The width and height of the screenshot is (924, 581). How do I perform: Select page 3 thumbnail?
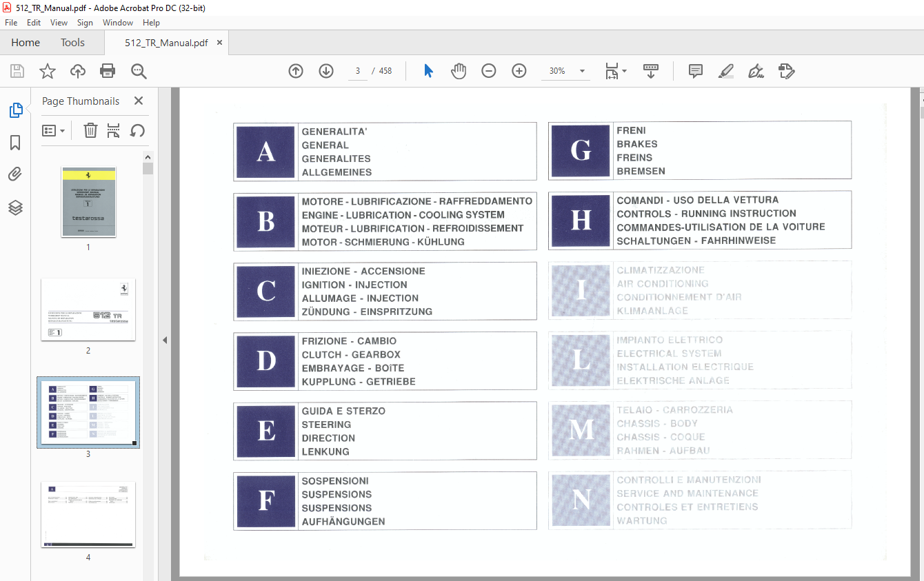pyautogui.click(x=88, y=412)
